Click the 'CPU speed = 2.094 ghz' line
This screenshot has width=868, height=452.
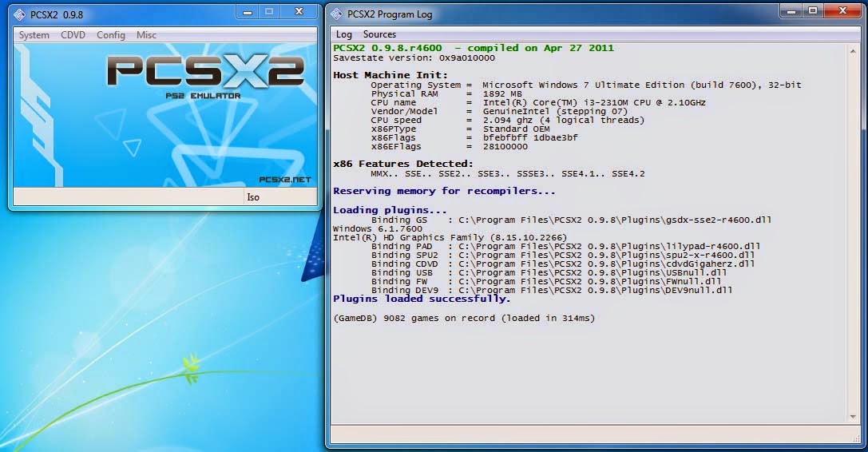coord(508,121)
